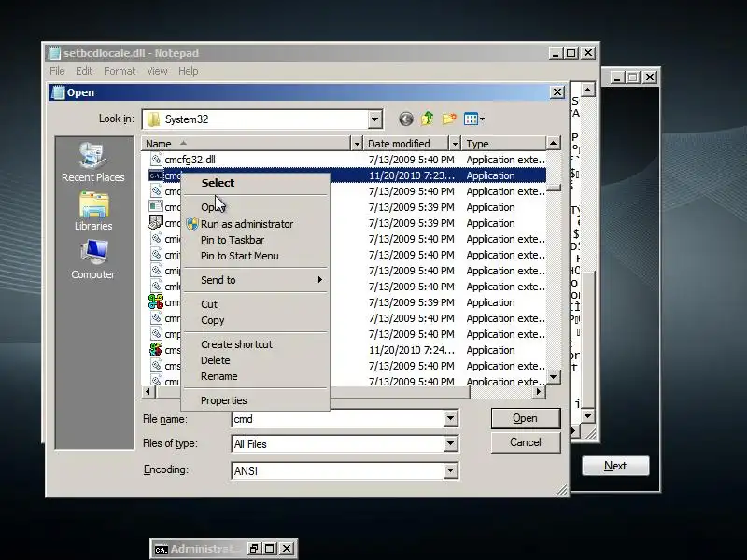Click horizontal scrollbar left arrow in file list
This screenshot has width=747, height=560.
(148, 391)
